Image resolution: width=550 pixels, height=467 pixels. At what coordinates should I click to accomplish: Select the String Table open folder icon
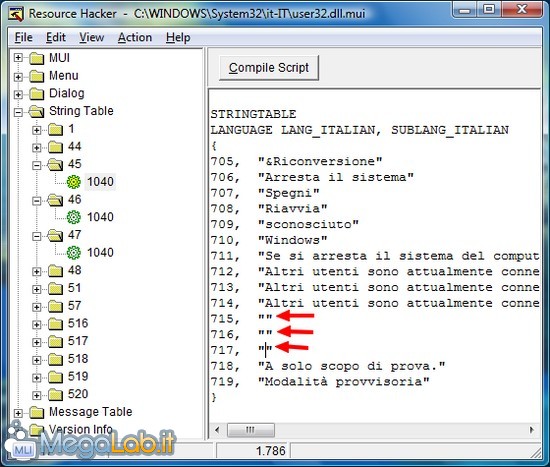coord(36,112)
